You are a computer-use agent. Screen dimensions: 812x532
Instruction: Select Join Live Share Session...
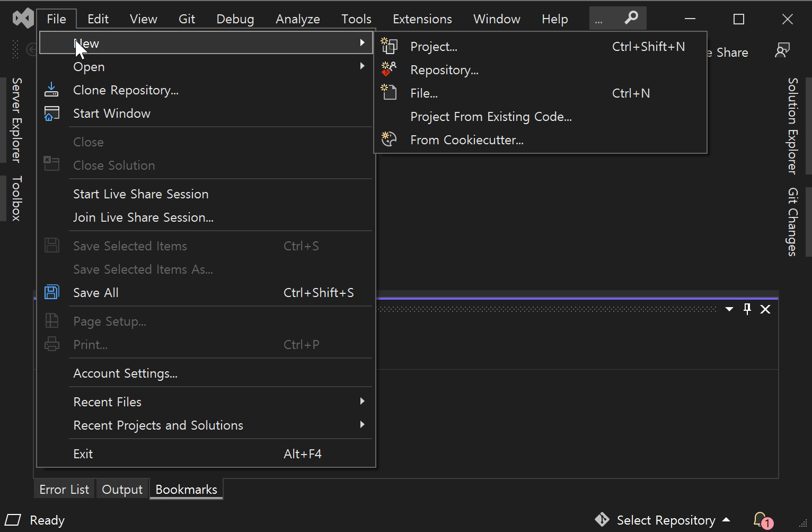[x=206, y=217]
